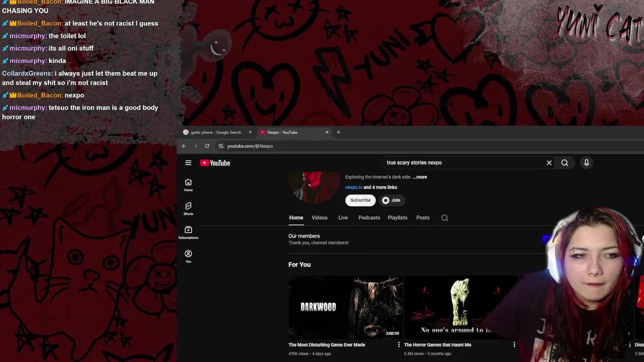This screenshot has height=362, width=644.
Task: Open title 'The Most Disturbing Game Ever Made'
Action: pos(327,345)
